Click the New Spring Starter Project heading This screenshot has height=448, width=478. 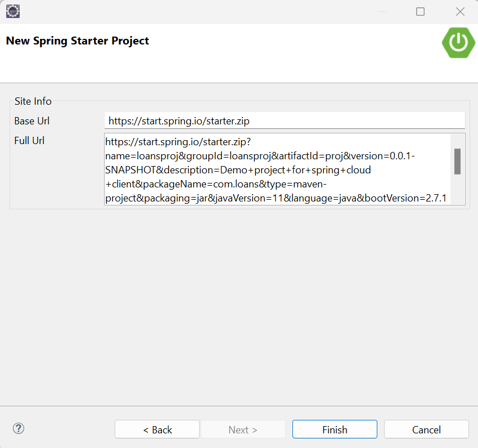pos(78,41)
